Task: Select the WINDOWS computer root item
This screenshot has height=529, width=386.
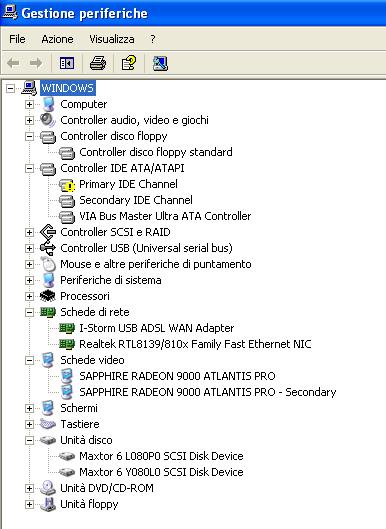Action: 67,88
